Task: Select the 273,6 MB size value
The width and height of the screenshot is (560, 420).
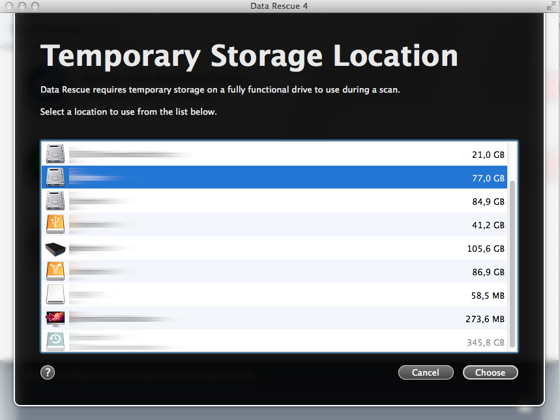Action: (485, 319)
